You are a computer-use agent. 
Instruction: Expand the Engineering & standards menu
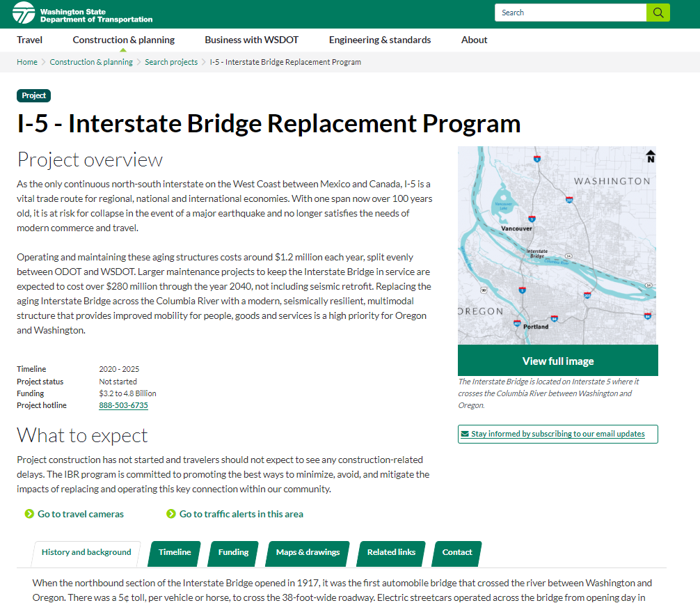[x=380, y=40]
